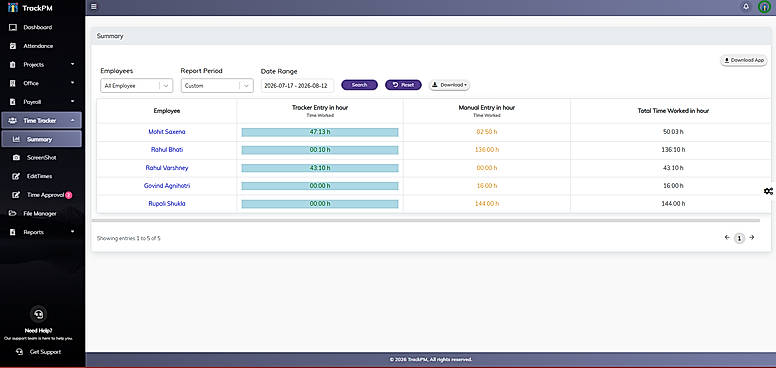Click the Search button
The height and width of the screenshot is (368, 776).
359,85
